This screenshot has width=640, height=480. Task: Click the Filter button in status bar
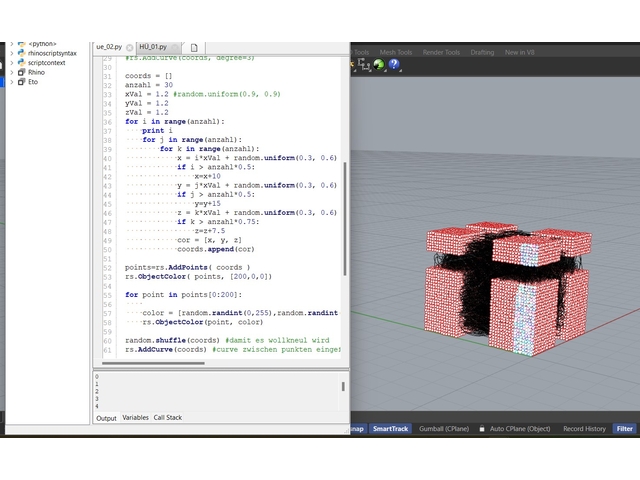click(x=625, y=429)
